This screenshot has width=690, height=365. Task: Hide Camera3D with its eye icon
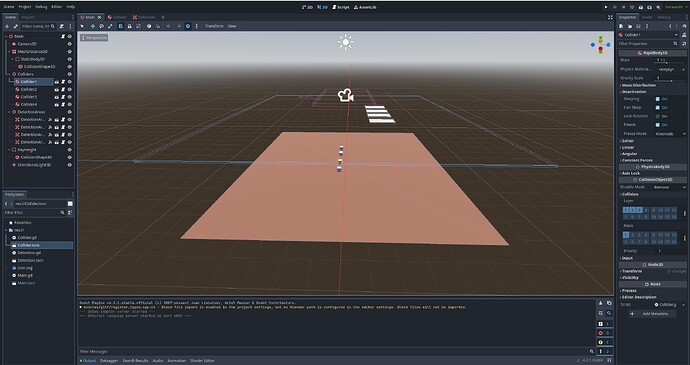(70, 44)
